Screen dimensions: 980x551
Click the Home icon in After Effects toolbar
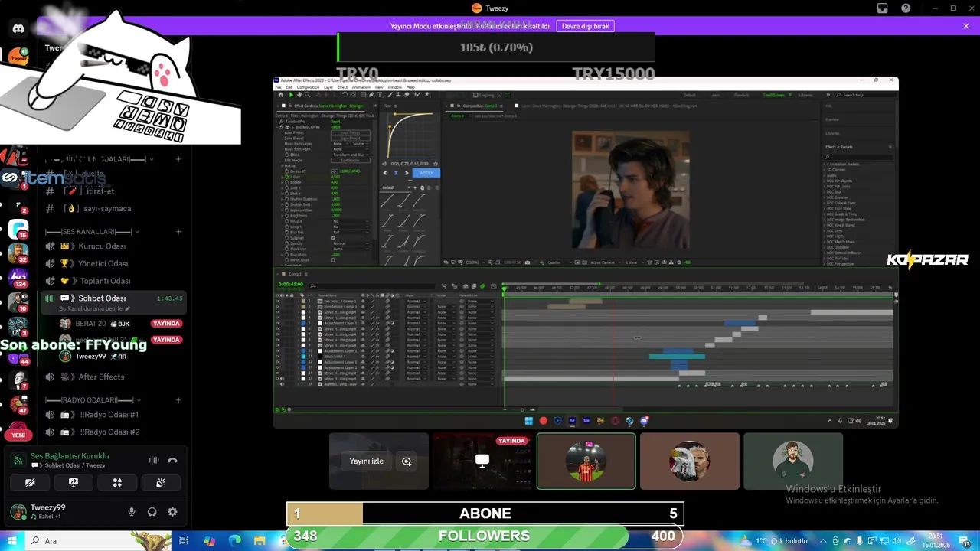[281, 95]
